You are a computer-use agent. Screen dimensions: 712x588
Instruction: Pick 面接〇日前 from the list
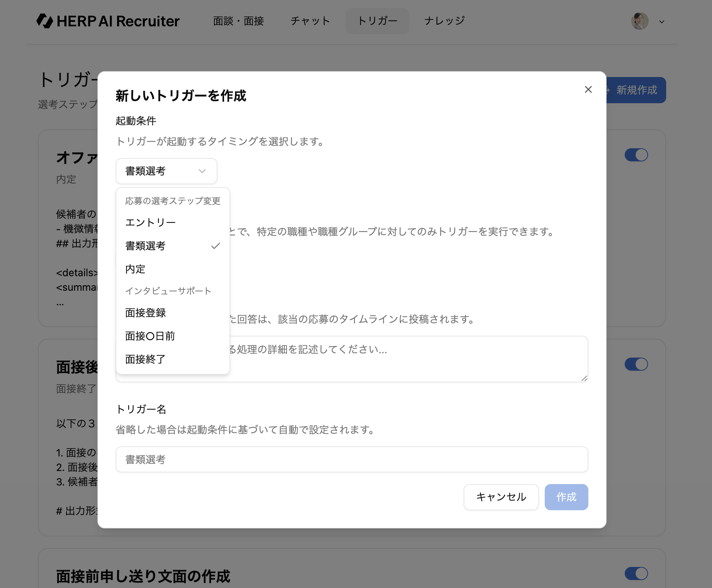(150, 336)
